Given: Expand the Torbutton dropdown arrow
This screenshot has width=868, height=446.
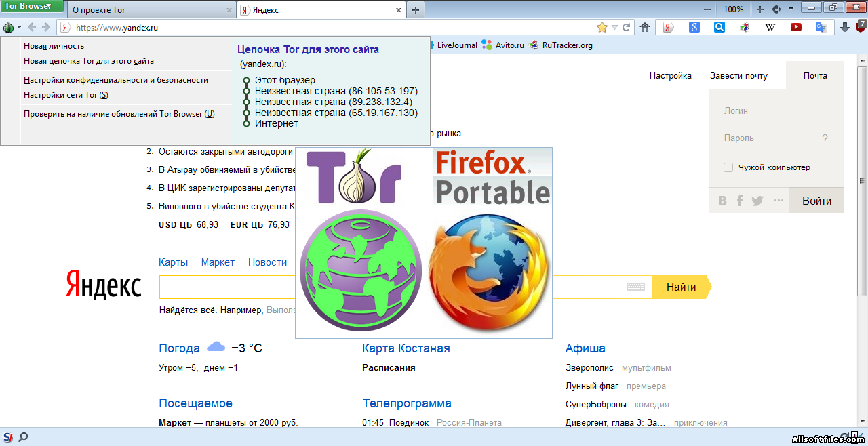Looking at the screenshot, I should [x=19, y=27].
